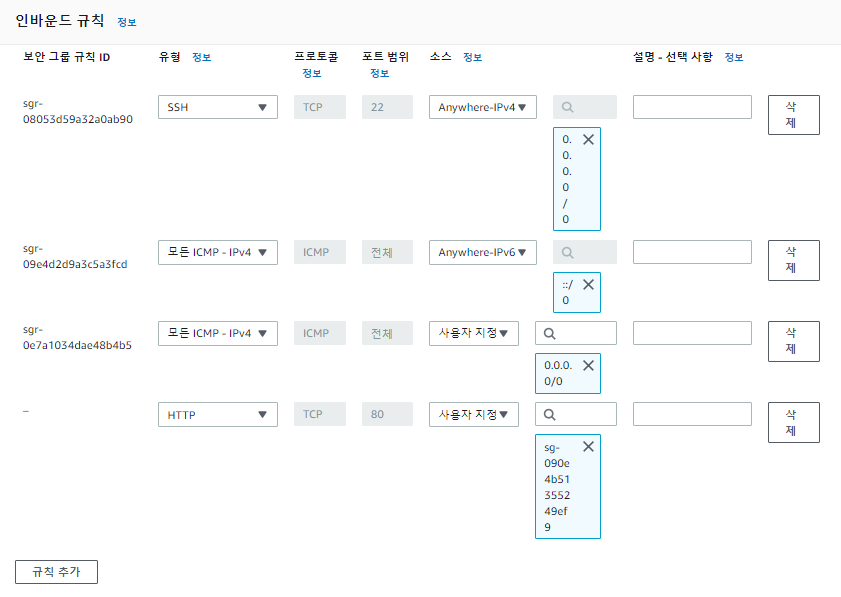This screenshot has height=597, width=841.
Task: Click ICMP protocol field of sgr-09e4d2d9a3c5a3fcd
Action: pos(320,252)
